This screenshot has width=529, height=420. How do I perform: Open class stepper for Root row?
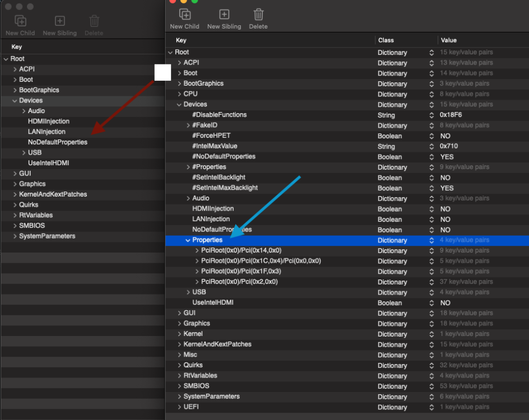(431, 53)
